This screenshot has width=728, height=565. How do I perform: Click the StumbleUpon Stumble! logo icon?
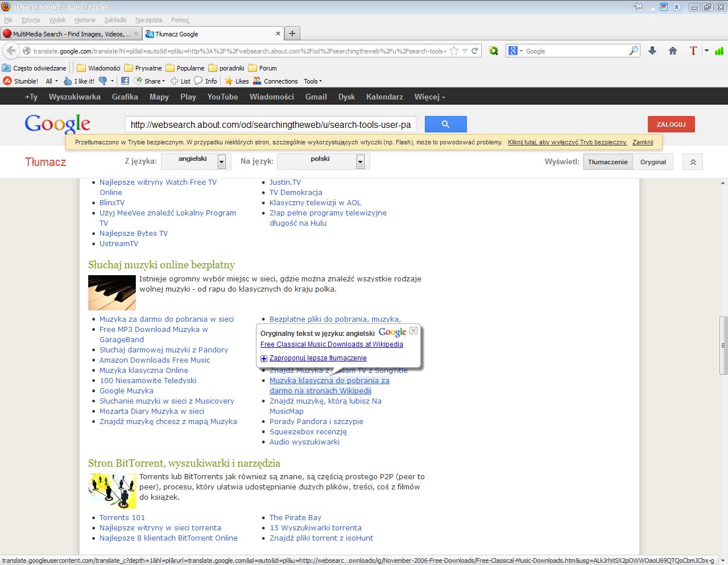pyautogui.click(x=7, y=81)
